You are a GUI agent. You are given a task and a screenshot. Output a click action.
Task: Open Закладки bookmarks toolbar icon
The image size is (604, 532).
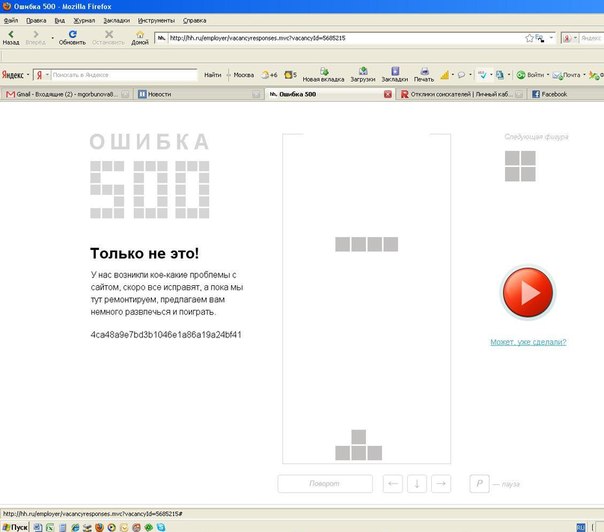pyautogui.click(x=394, y=74)
